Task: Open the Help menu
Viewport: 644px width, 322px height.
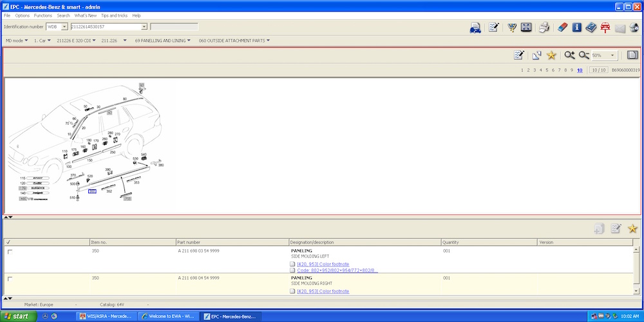Action: 137,15
